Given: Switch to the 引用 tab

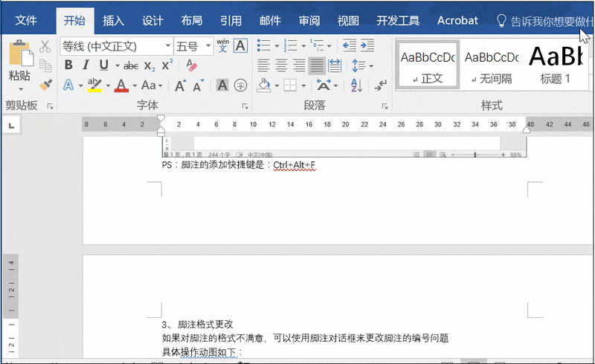Looking at the screenshot, I should pos(231,21).
